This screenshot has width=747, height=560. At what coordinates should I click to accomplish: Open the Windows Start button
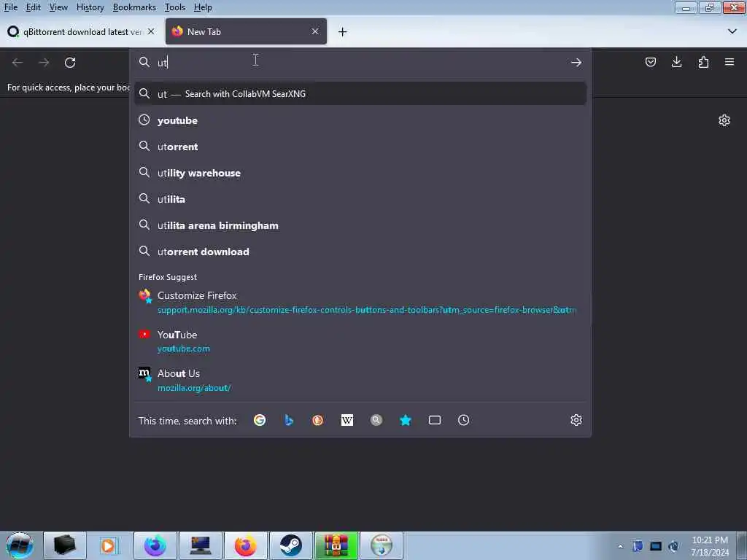[x=20, y=545]
